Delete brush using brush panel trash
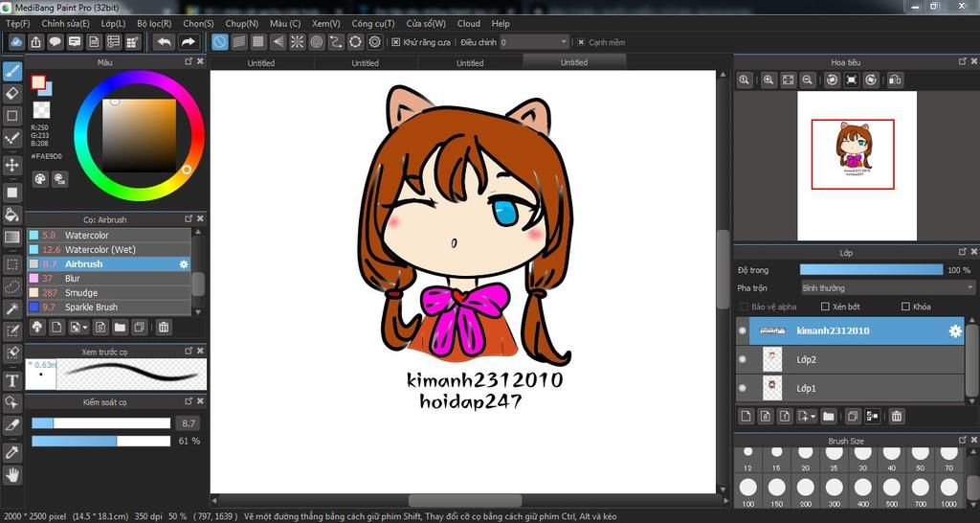This screenshot has height=523, width=980. pos(163,327)
